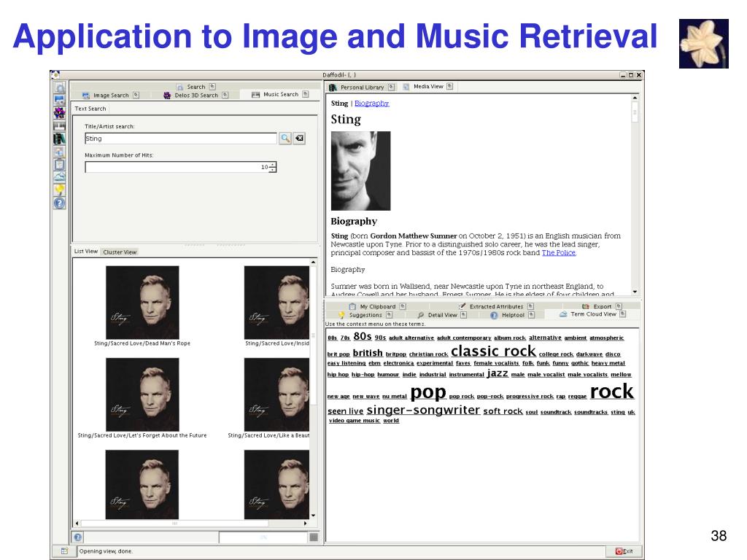
Task: Select the List View tab
Action: click(86, 252)
